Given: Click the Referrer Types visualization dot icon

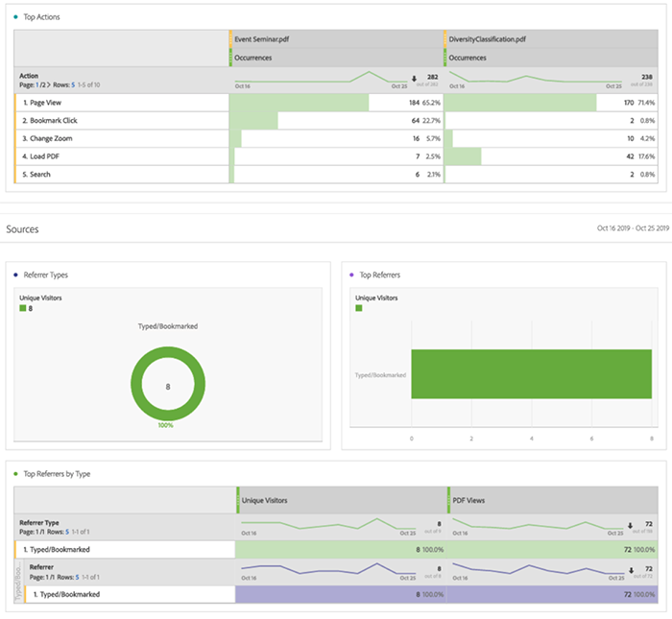Looking at the screenshot, I should [x=15, y=274].
